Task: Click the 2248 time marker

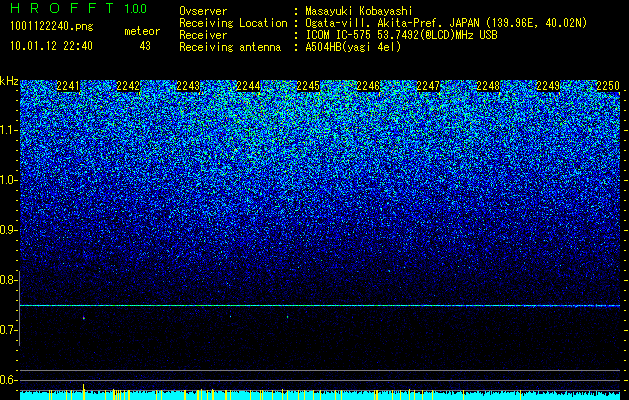Action: click(x=488, y=86)
